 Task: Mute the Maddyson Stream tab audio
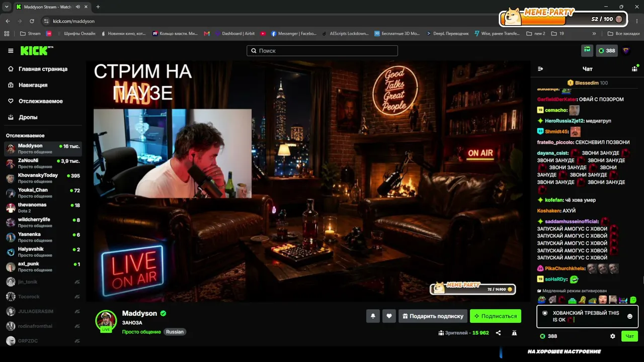(x=77, y=7)
